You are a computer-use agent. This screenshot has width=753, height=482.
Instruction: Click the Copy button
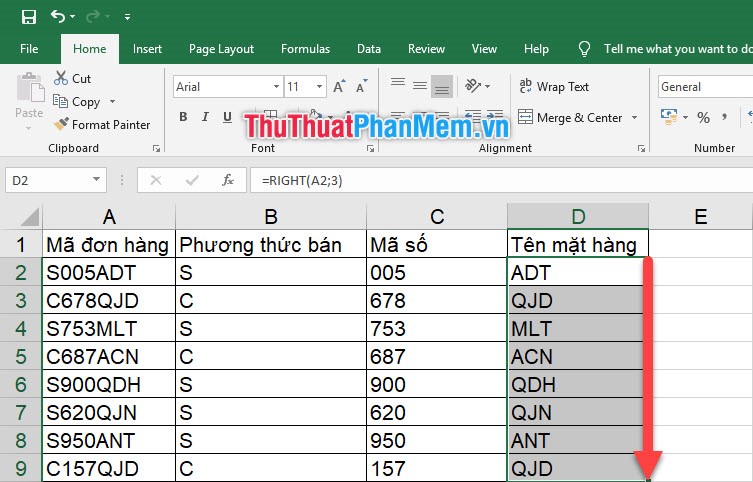77,102
